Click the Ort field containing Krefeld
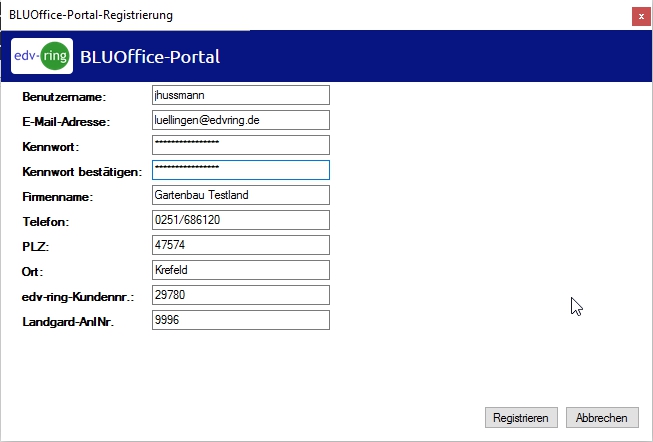The image size is (653, 442). (x=240, y=270)
